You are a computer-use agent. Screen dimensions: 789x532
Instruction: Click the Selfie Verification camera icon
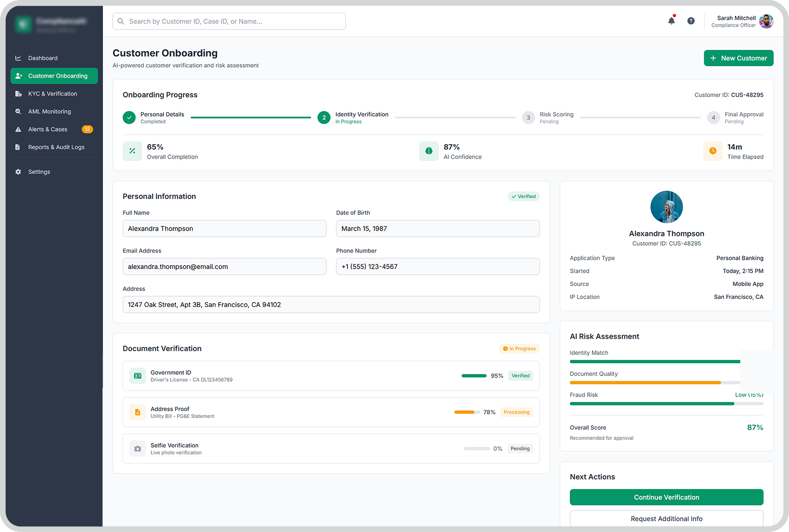click(138, 449)
